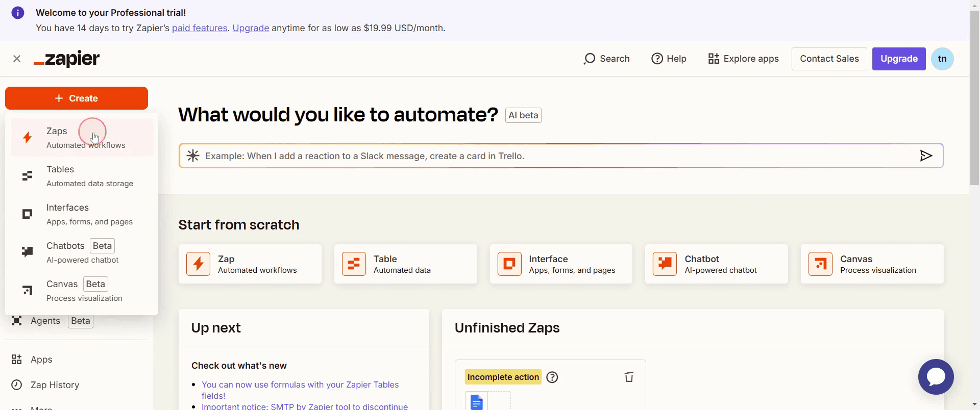
Task: Click the scrollbar down arrow
Action: coord(974,405)
